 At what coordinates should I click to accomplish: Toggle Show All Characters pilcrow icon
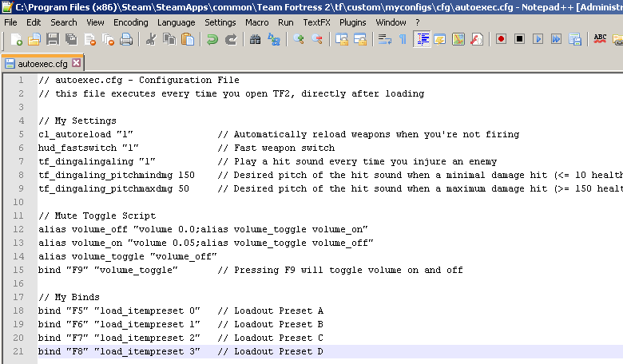(402, 39)
